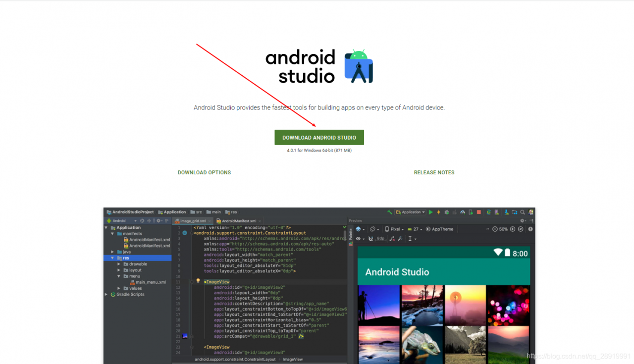Click the zoom out minus icon
The height and width of the screenshot is (364, 634).
coord(494,229)
